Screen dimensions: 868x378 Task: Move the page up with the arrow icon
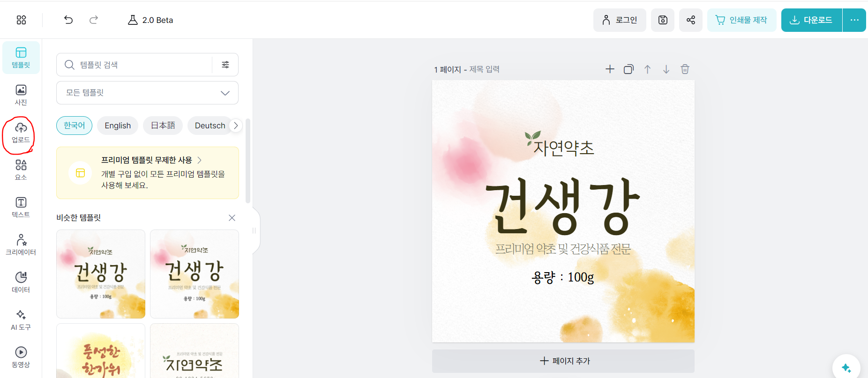tap(647, 69)
